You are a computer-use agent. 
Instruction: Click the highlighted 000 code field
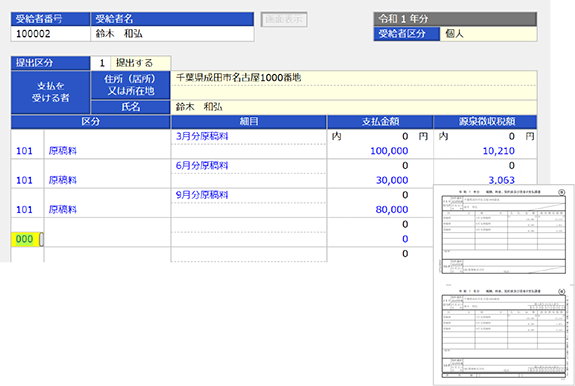pos(25,239)
